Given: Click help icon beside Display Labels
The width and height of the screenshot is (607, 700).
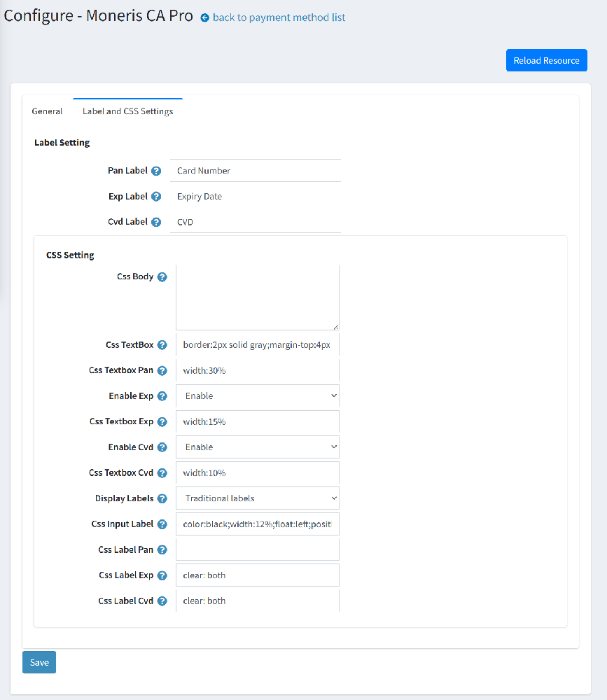Looking at the screenshot, I should click(x=162, y=498).
